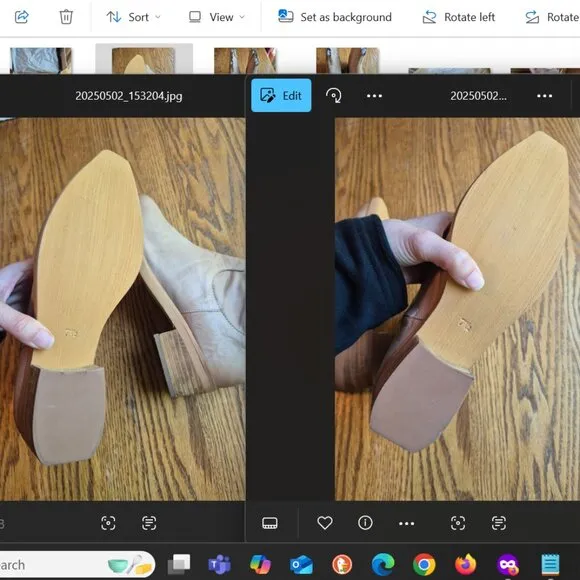Viewport: 580px width, 580px height.
Task: Open the purple mask icon app
Action: (508, 565)
